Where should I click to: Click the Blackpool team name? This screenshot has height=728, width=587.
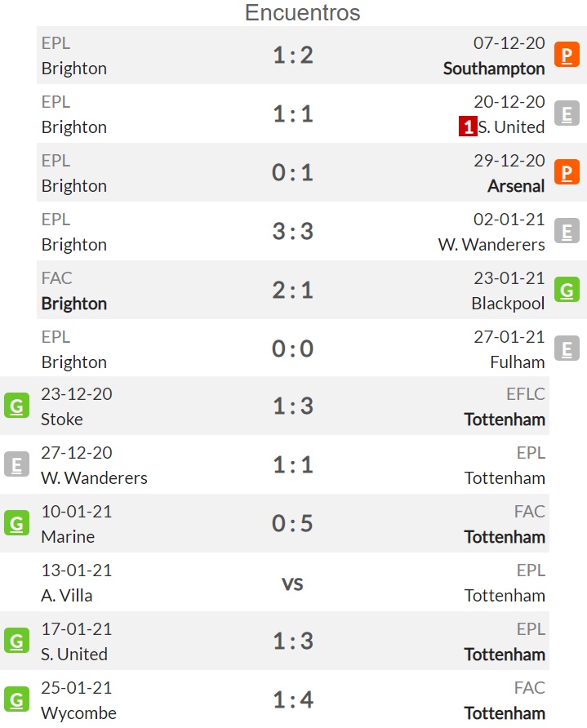[x=508, y=304]
